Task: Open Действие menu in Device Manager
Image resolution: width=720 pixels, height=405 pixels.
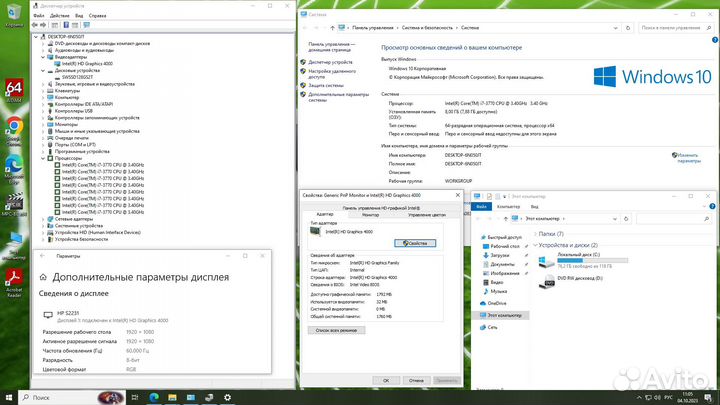Action: click(60, 16)
